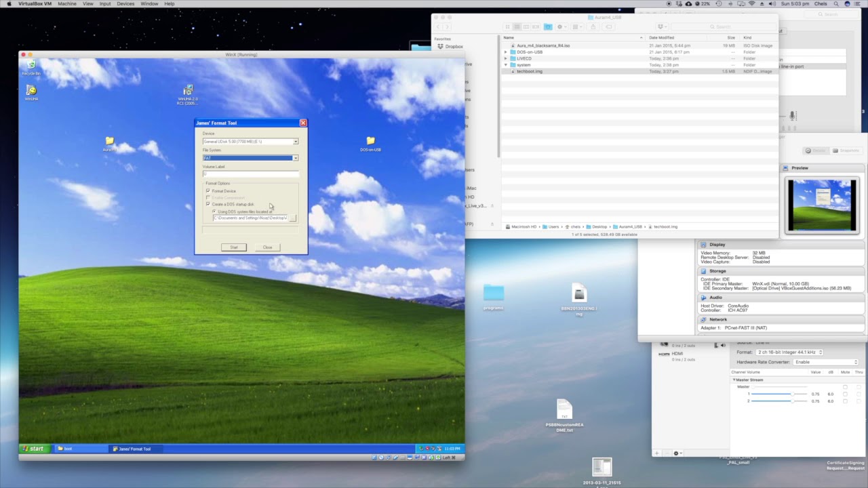The width and height of the screenshot is (868, 488).
Task: Select Using DOS system files radio button
Action: [x=214, y=211]
